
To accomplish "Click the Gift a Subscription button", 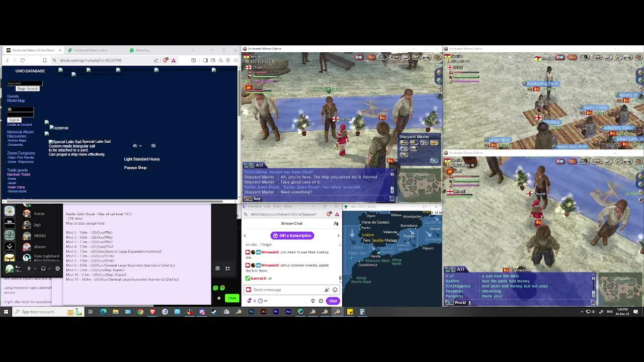I will [292, 235].
